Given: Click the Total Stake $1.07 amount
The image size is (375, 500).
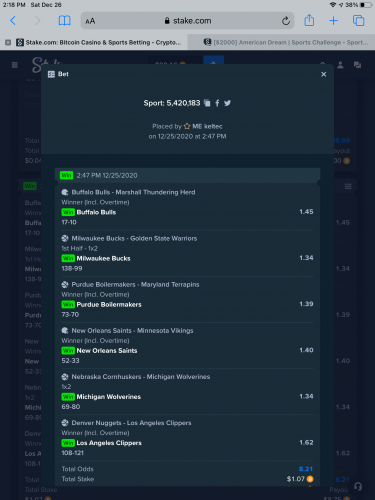Looking at the screenshot, I should click(x=296, y=479).
